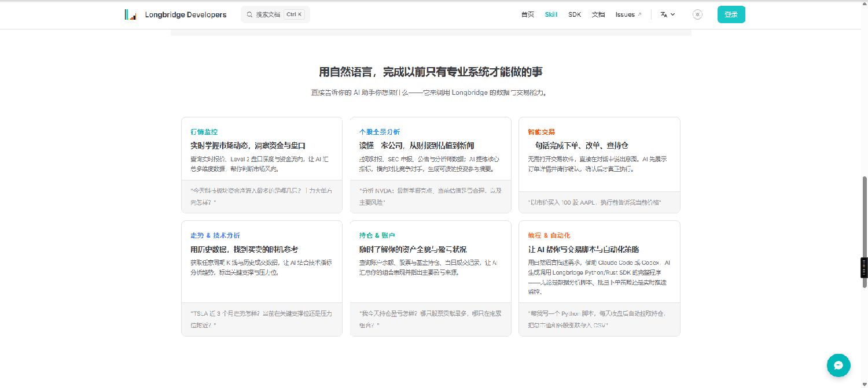Go to the SDK nav item
Viewport: 868px width, 388px height.
574,14
